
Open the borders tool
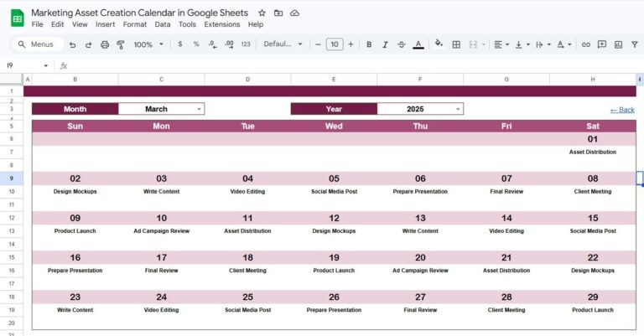456,44
